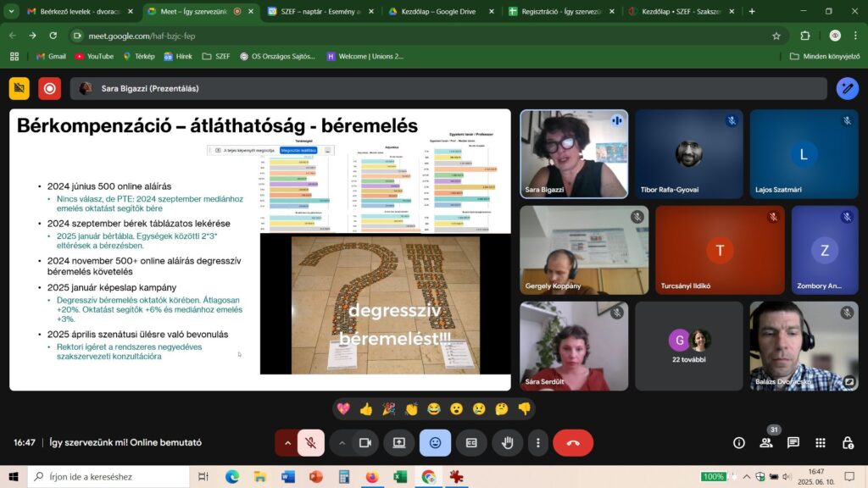Image resolution: width=868 pixels, height=488 pixels.
Task: Send the thumbs down emoji reaction
Action: pos(524,408)
